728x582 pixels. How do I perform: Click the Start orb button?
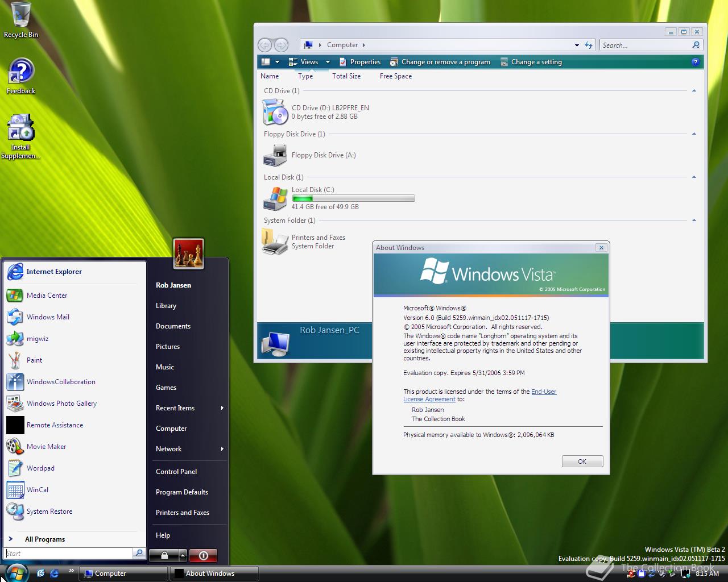coord(16,572)
